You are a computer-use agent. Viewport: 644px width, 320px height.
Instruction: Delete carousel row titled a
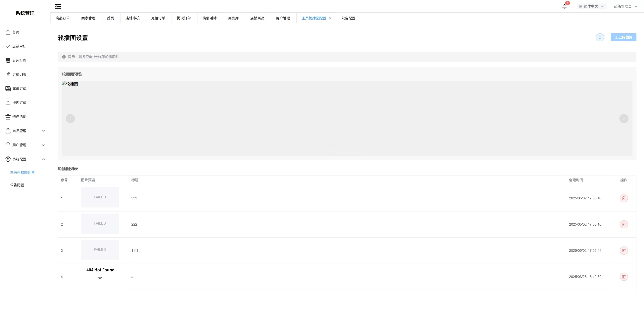pos(624,277)
